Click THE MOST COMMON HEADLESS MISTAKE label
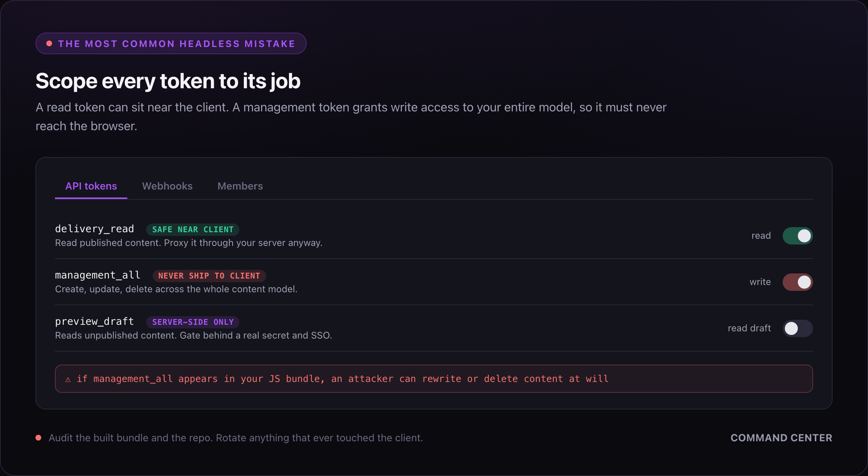 pos(176,44)
